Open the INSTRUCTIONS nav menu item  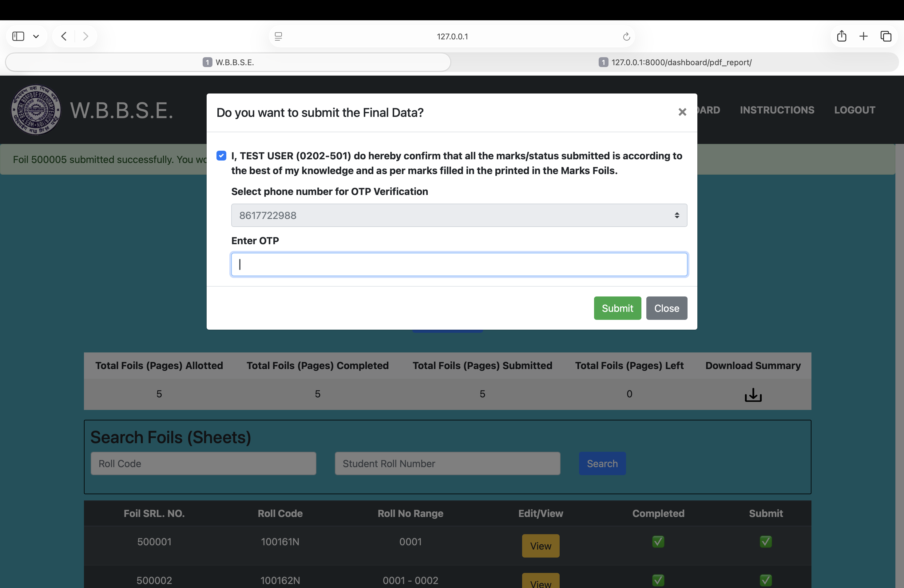[x=777, y=110]
